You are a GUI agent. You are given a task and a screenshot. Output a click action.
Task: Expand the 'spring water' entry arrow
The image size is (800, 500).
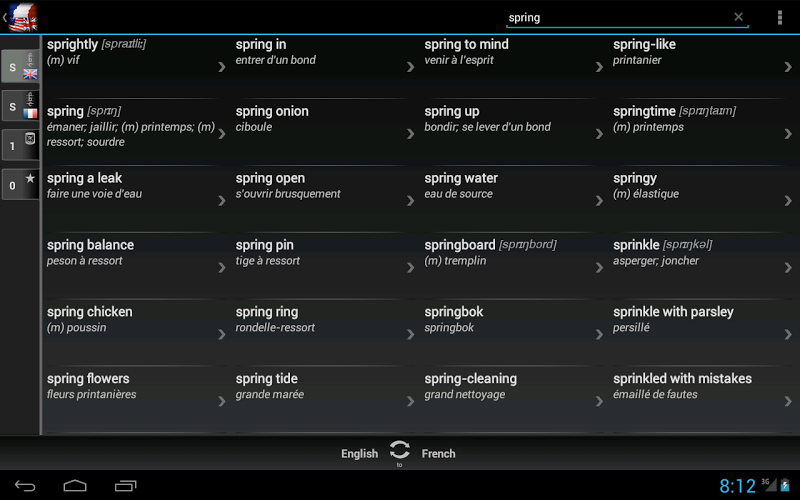point(410,201)
